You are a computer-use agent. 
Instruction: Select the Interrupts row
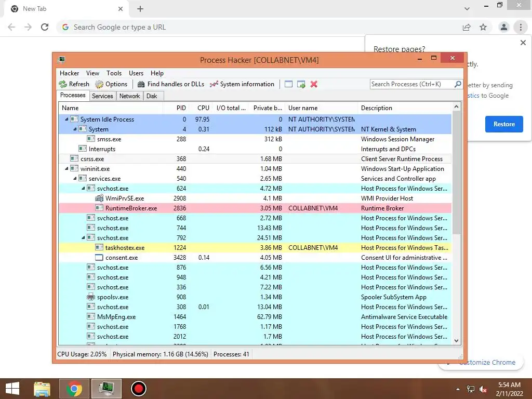(x=255, y=149)
